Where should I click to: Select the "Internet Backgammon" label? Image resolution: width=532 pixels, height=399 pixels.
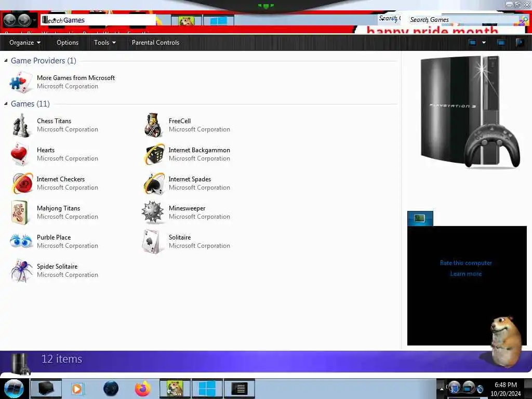[x=199, y=150]
